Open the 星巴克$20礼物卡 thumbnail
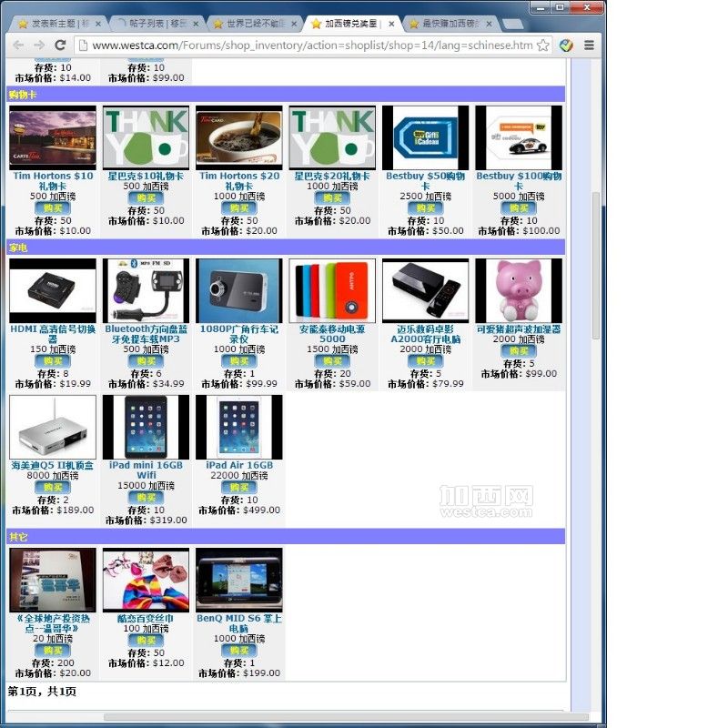 pyautogui.click(x=332, y=137)
